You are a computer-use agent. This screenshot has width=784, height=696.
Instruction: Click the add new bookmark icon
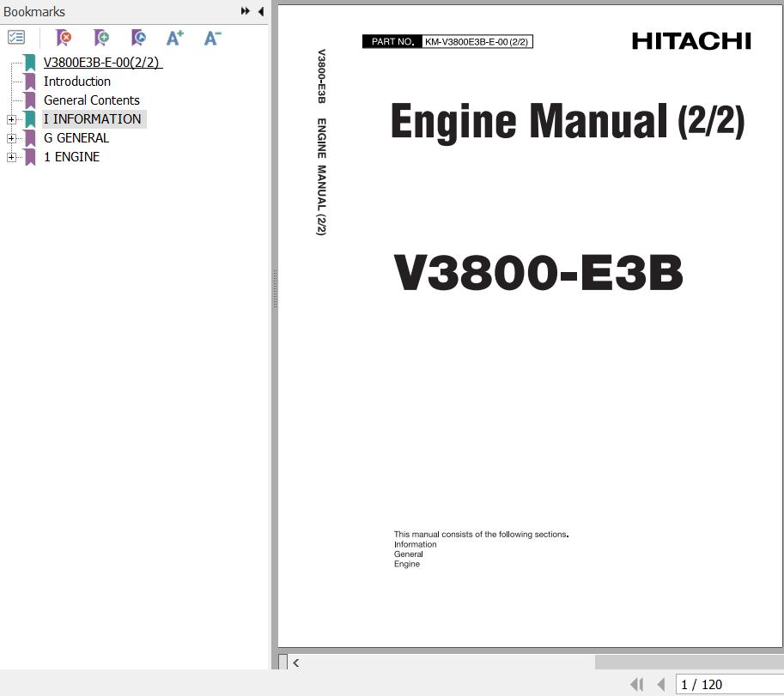(x=101, y=38)
